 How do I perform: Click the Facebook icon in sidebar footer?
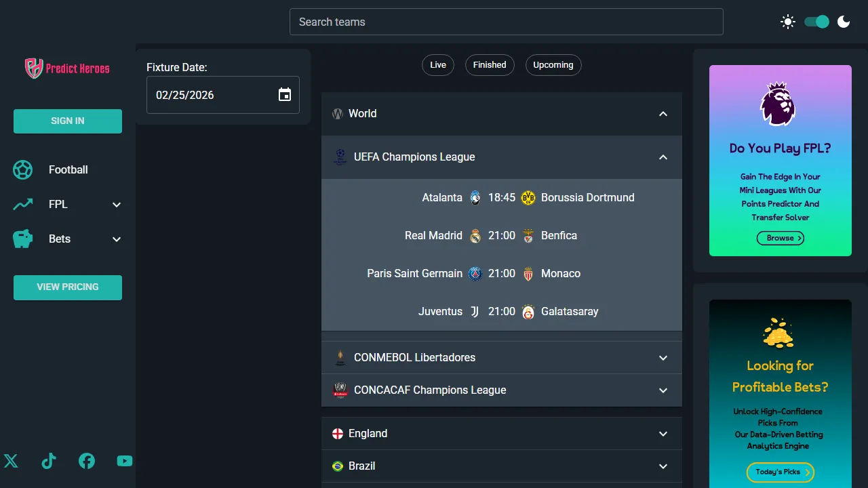pos(87,461)
